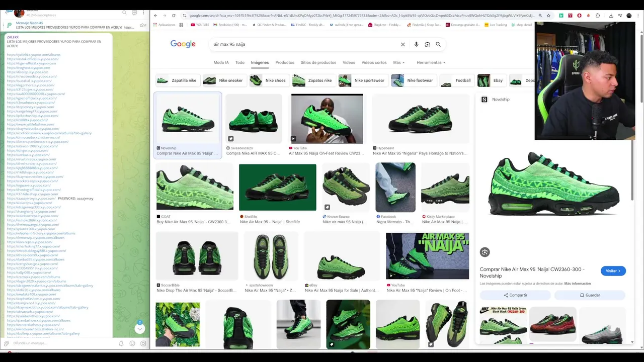Attach a file in Telegram
The width and height of the screenshot is (644, 362).
[x=7, y=343]
